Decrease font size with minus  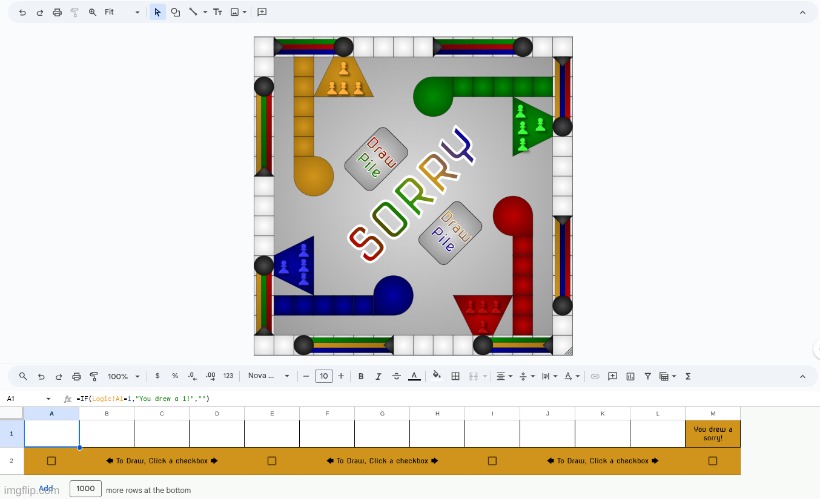[306, 376]
